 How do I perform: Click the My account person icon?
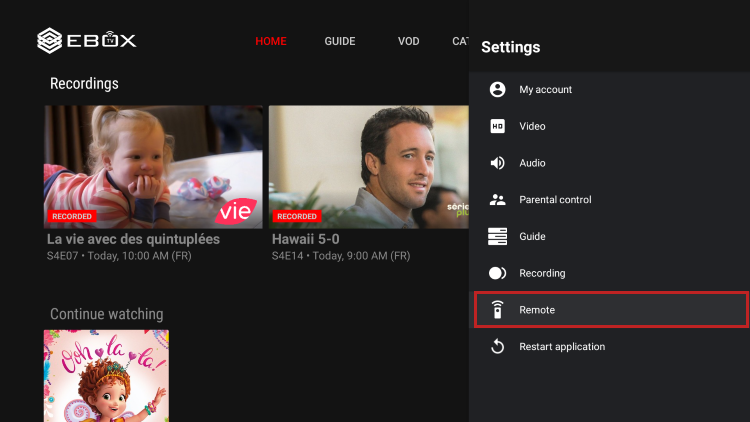(497, 90)
